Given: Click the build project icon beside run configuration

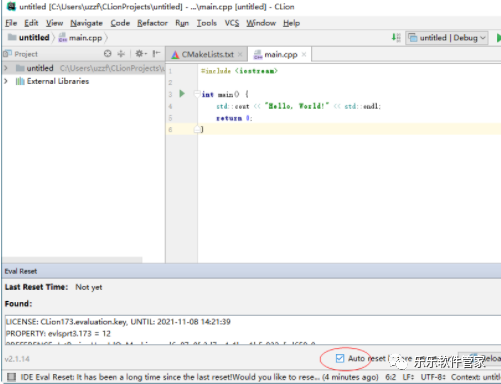Looking at the screenshot, I should (396, 37).
